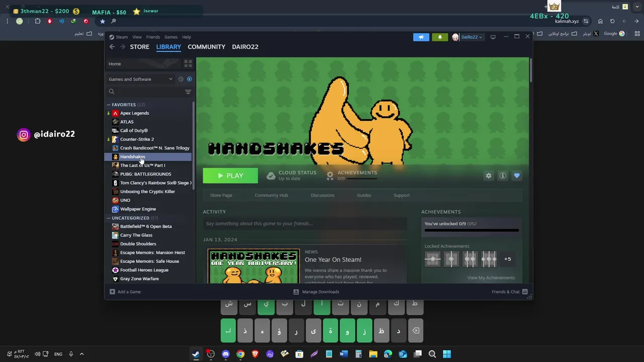The image size is (644, 362).
Task: Select The Last of Us Part I
Action: 142,165
